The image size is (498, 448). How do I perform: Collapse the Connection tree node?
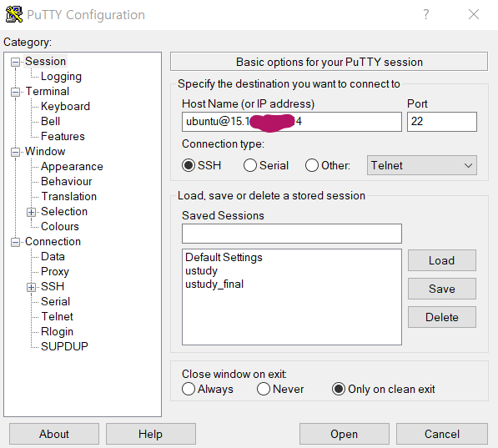coord(15,242)
